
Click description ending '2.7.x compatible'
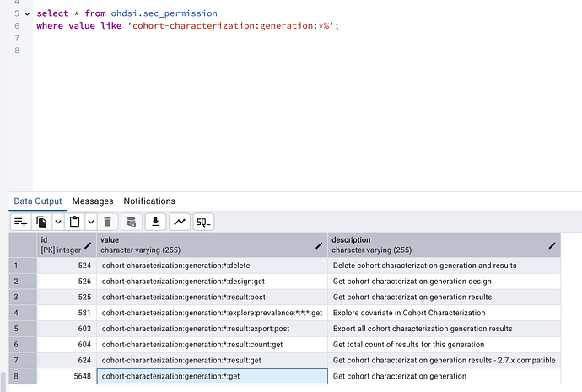pyautogui.click(x=445, y=360)
